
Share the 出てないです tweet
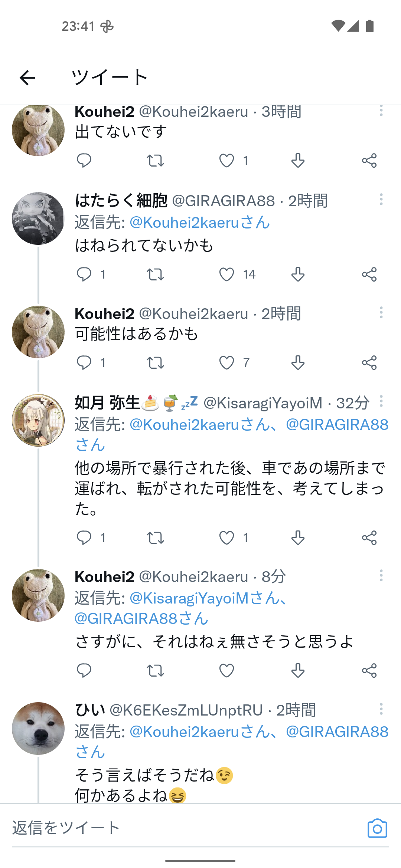(369, 161)
